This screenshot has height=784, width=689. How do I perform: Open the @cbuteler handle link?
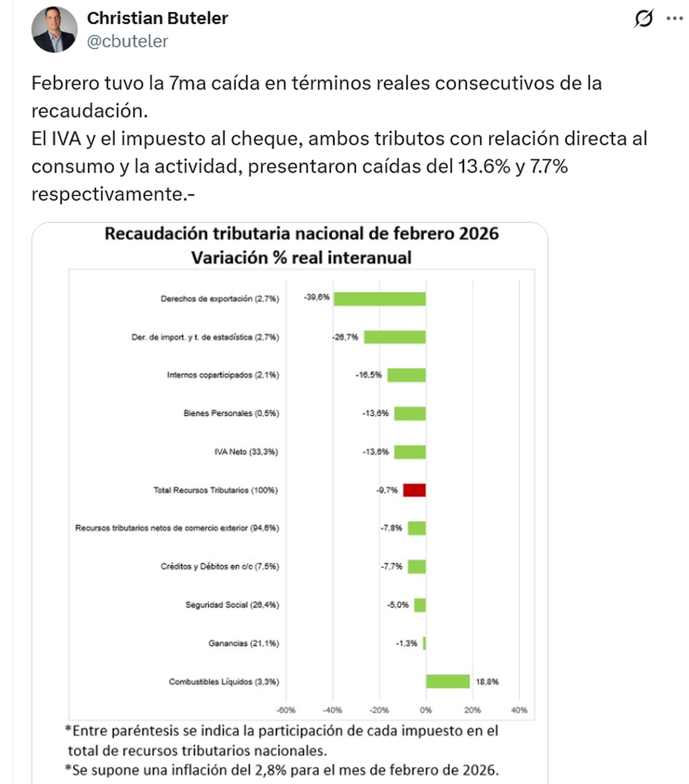click(x=127, y=41)
